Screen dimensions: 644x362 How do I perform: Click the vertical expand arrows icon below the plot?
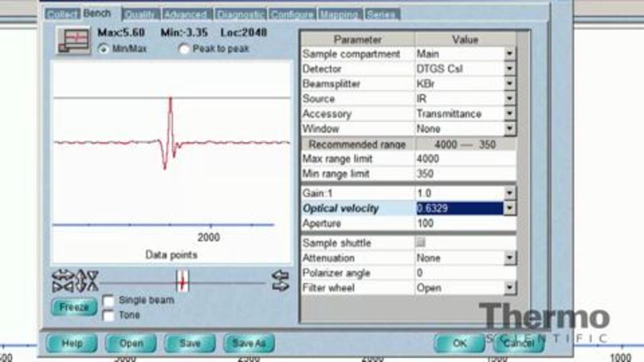click(87, 281)
